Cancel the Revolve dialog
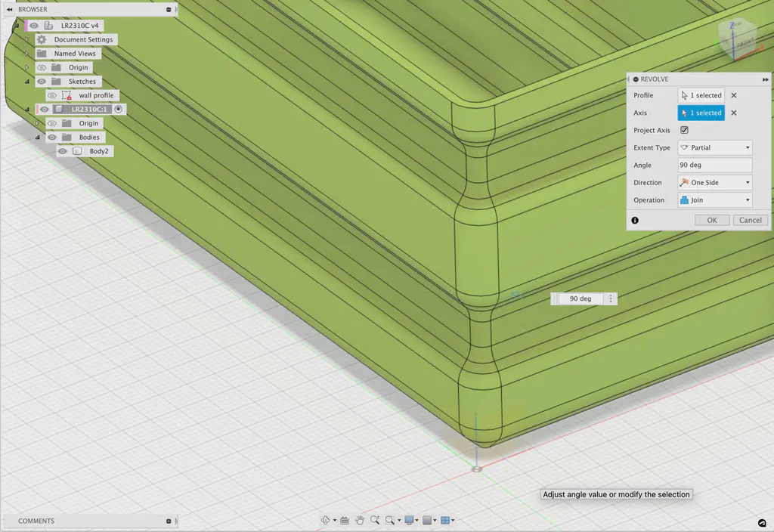Viewport: 774px width, 532px height. tap(751, 220)
